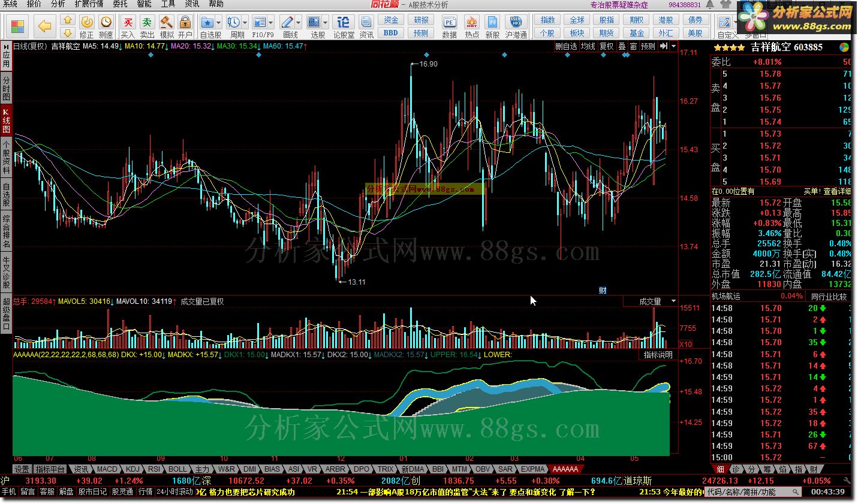The height and width of the screenshot is (504, 858).
Task: Expand the chart options dropdown arrow after 预测
Action: (x=674, y=46)
